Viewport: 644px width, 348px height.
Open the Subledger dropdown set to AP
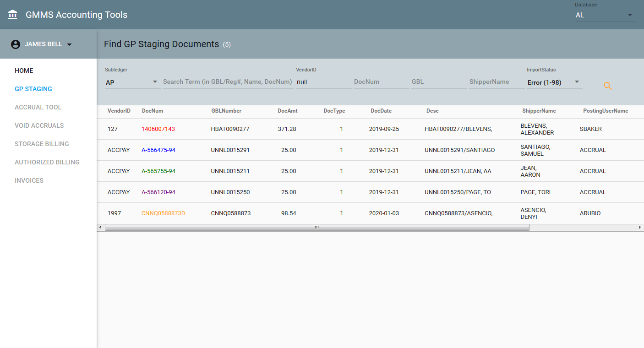pos(132,82)
